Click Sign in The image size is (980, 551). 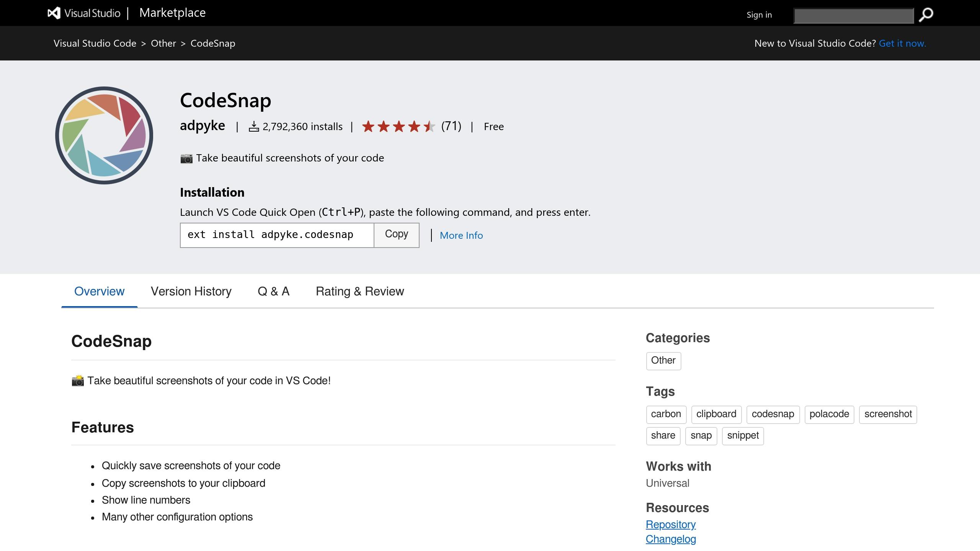(759, 15)
